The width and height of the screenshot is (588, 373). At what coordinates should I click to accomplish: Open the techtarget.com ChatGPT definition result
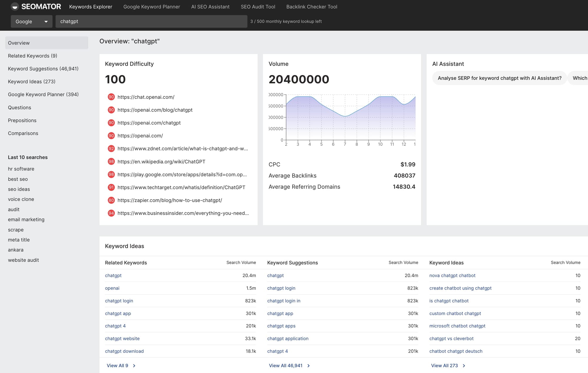181,188
